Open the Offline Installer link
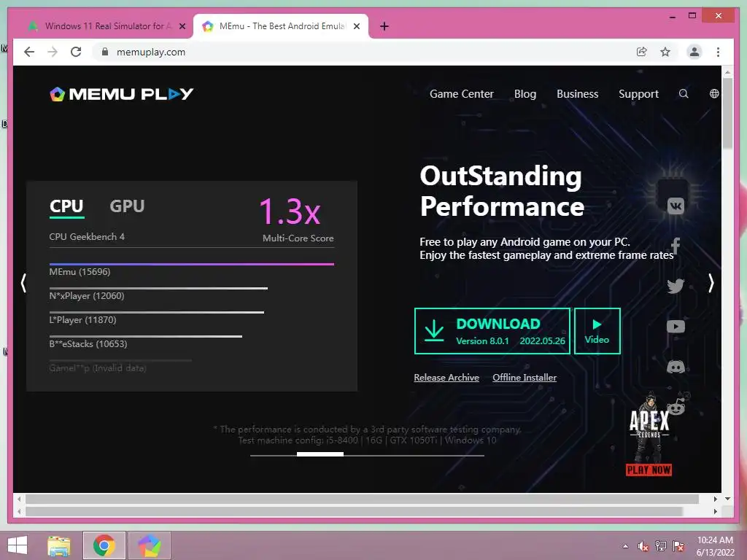This screenshot has width=747, height=560. pos(525,378)
